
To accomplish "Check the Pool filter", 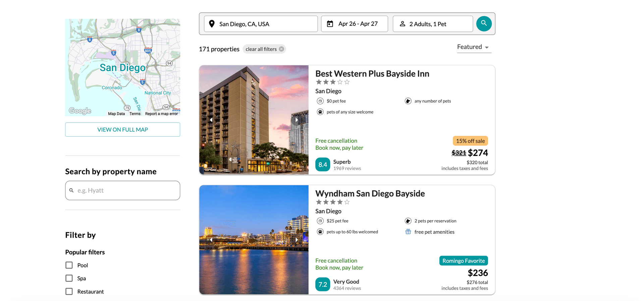I will (69, 265).
